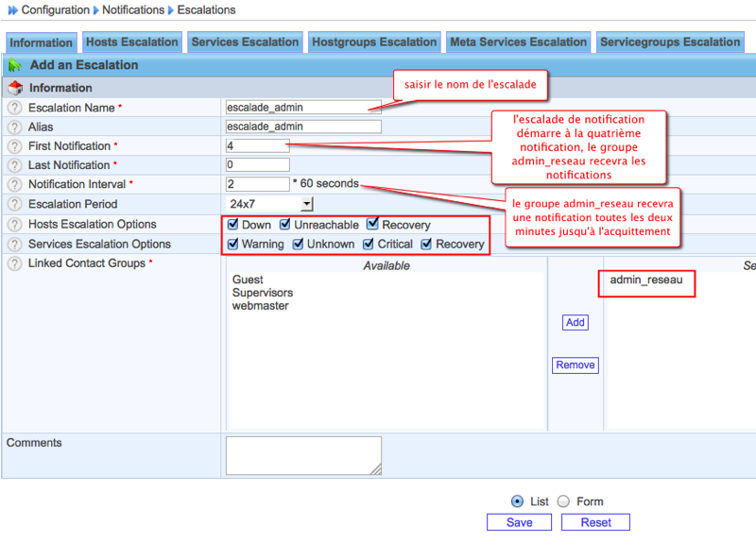Open the Services Escalation tab

coord(245,42)
